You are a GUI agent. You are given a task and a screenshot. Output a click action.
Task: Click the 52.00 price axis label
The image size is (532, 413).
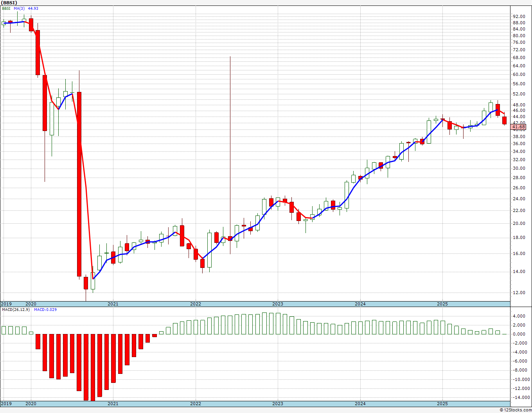pyautogui.click(x=519, y=94)
